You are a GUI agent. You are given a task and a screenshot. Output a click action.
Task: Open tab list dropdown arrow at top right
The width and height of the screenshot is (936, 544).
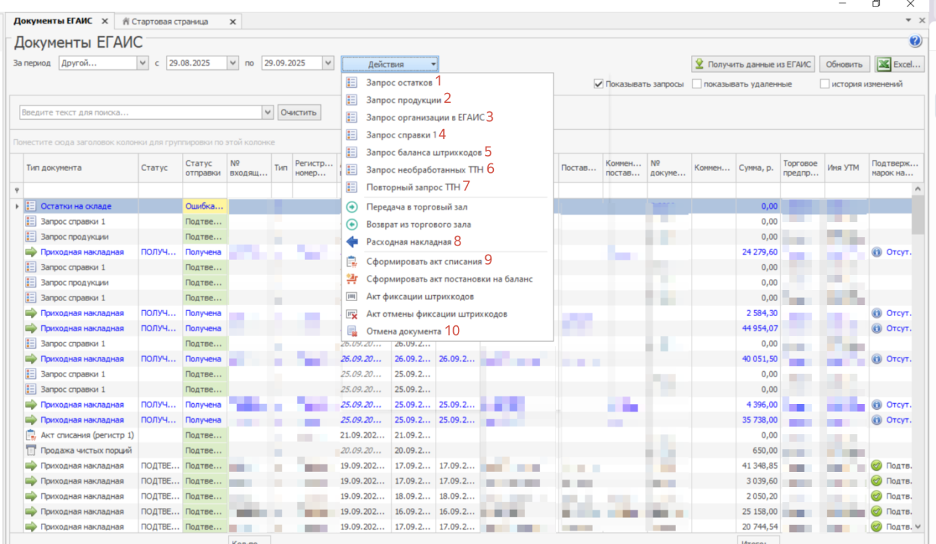pyautogui.click(x=908, y=20)
